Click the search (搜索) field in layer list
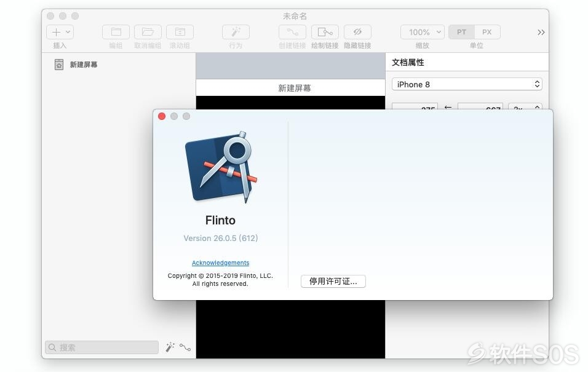 click(101, 347)
